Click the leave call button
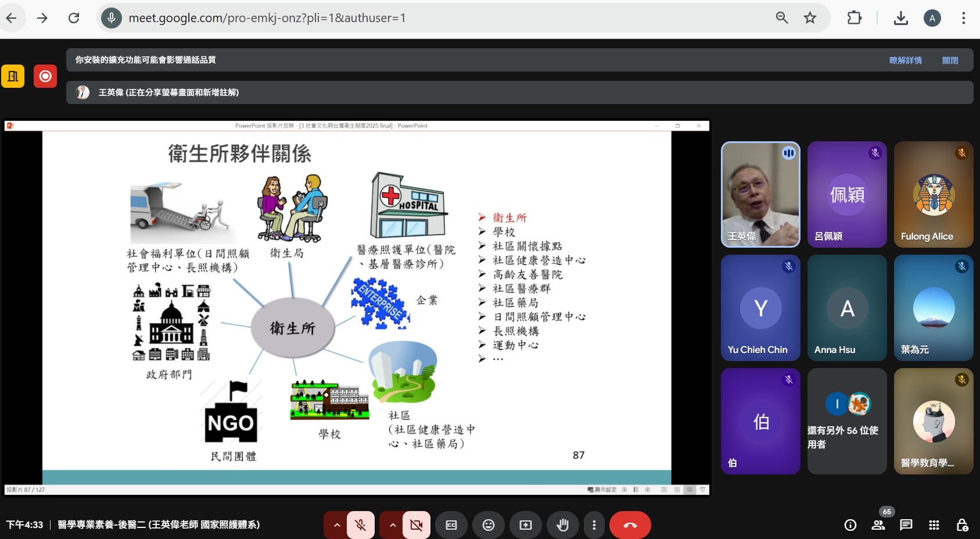 click(x=630, y=525)
